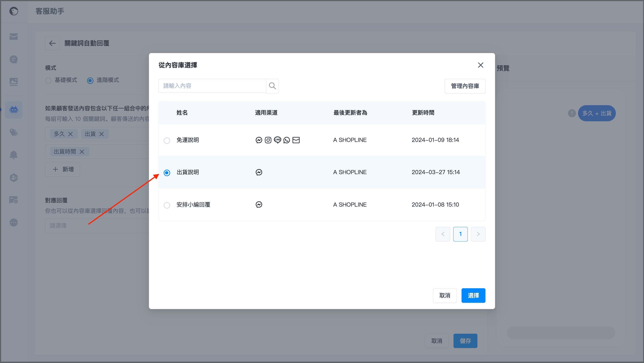Viewport: 644px width, 363px height.
Task: Select the 出貨說明 radio button
Action: [x=167, y=173]
